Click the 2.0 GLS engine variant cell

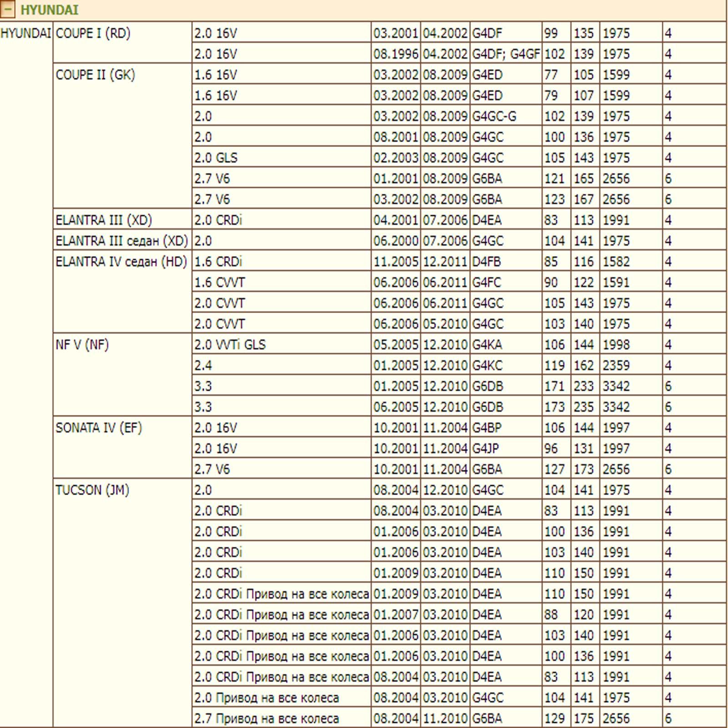click(216, 158)
